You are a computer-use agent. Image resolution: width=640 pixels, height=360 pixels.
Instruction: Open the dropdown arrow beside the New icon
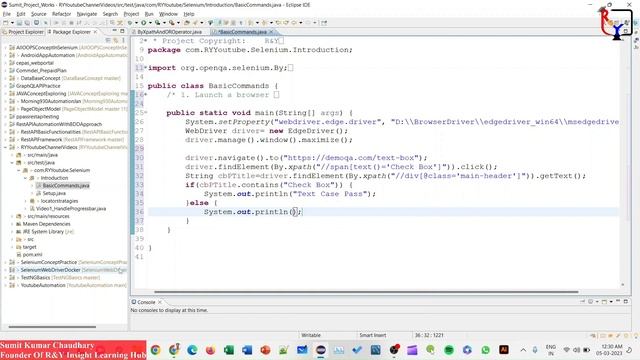pos(12,23)
